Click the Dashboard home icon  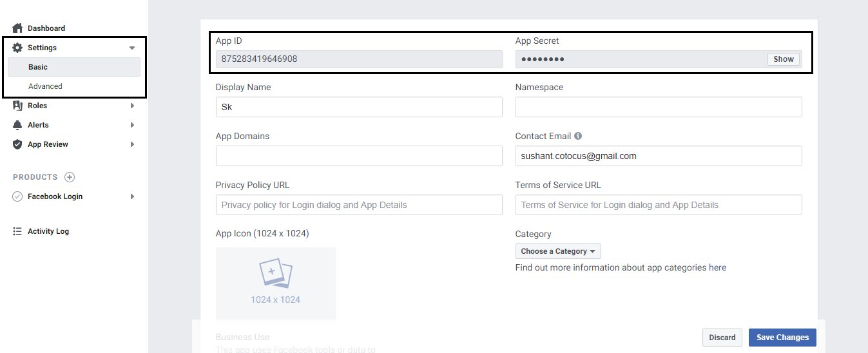point(17,28)
